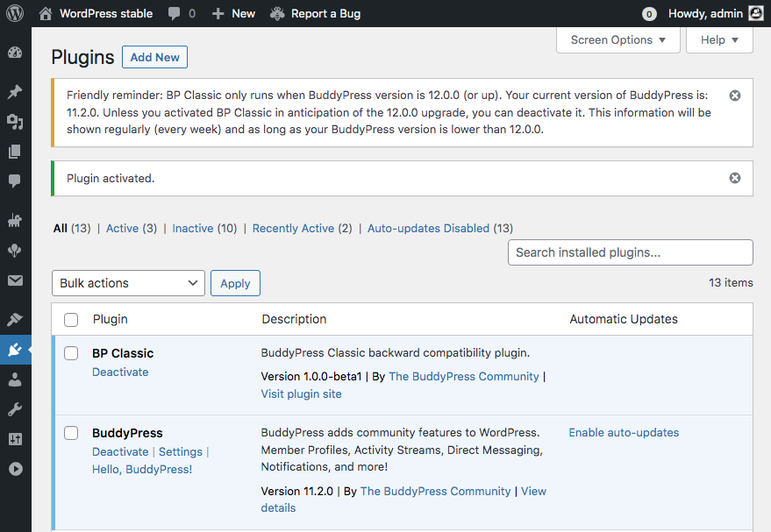Viewport: 771px width, 532px height.
Task: Deactivate the BP Classic plugin
Action: click(120, 372)
